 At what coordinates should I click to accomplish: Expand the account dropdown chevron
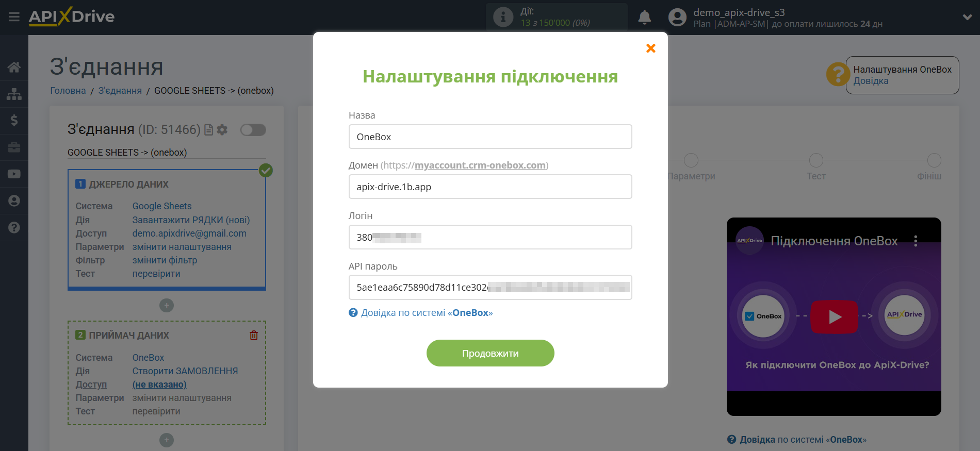coord(967,17)
